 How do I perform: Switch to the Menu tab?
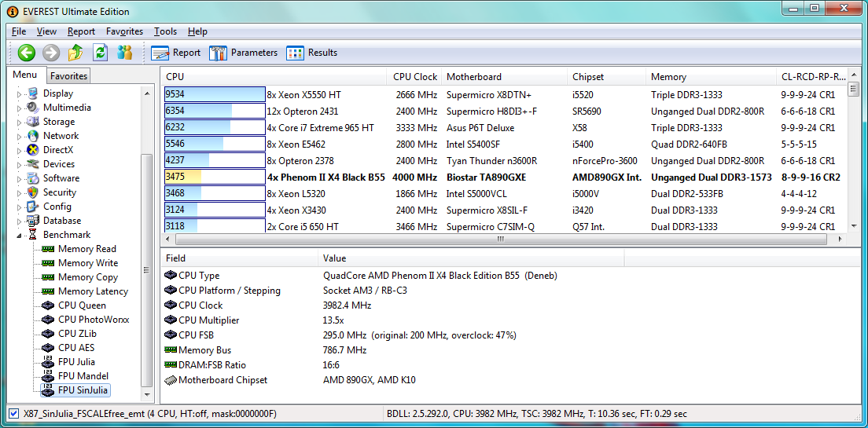click(x=25, y=75)
